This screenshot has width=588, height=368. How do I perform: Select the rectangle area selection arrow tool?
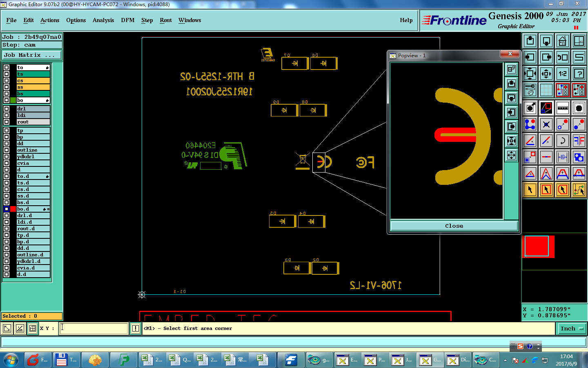(546, 189)
